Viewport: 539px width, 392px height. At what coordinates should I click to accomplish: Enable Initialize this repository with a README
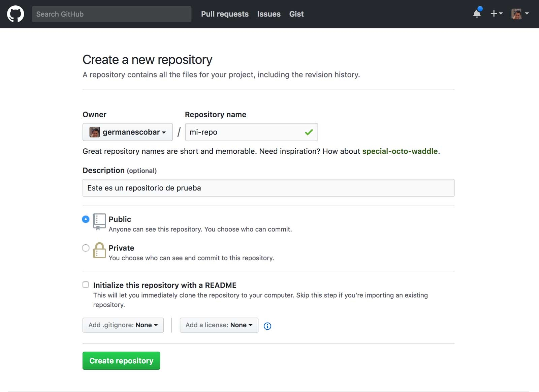click(86, 285)
